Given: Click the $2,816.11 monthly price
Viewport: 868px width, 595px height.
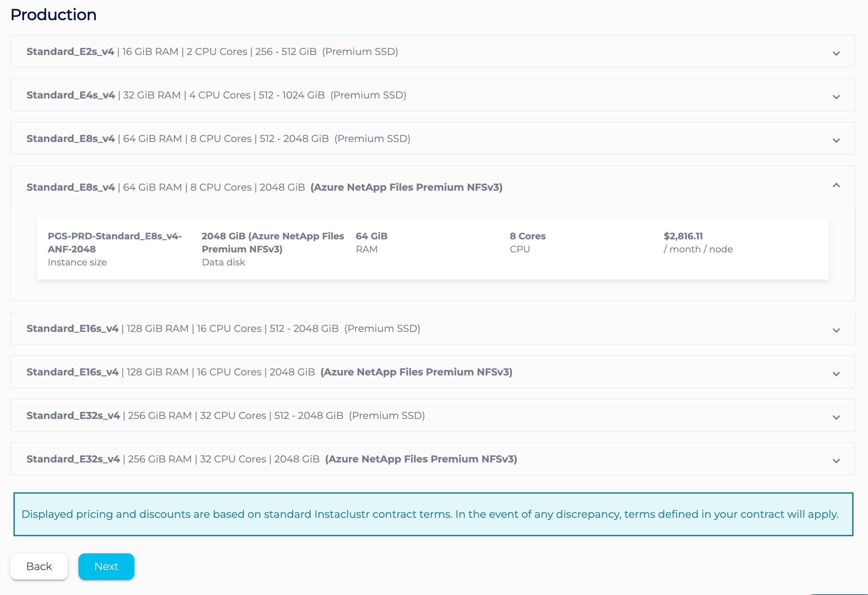Looking at the screenshot, I should tap(683, 236).
